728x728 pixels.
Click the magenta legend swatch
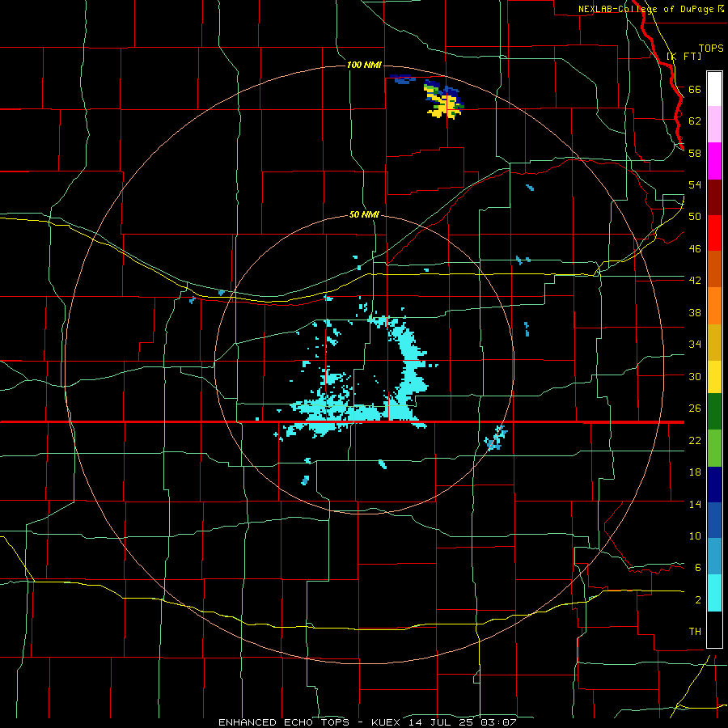click(714, 161)
